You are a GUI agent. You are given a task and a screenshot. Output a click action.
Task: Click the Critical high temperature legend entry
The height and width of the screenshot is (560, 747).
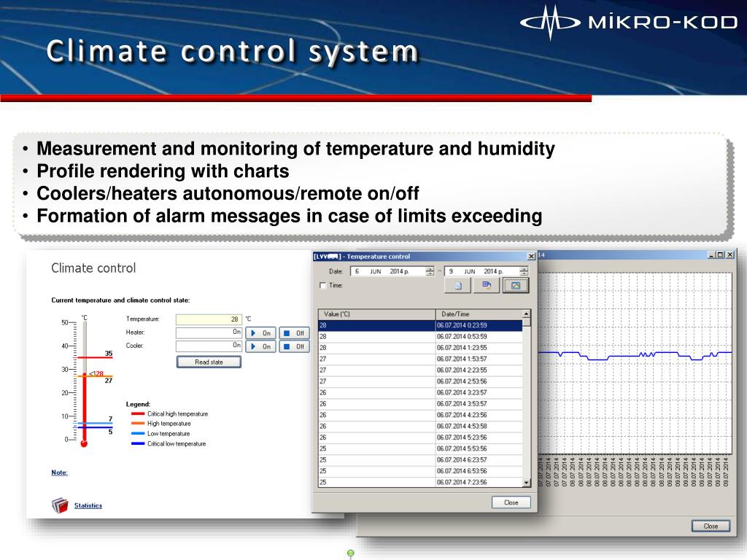coord(169,414)
